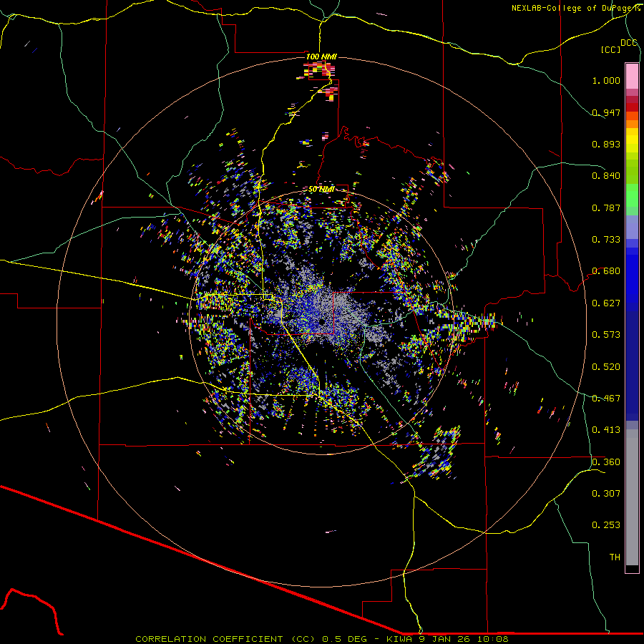Click the Correlation Coefficient caption at bottom
644x644 pixels.
click(322, 639)
